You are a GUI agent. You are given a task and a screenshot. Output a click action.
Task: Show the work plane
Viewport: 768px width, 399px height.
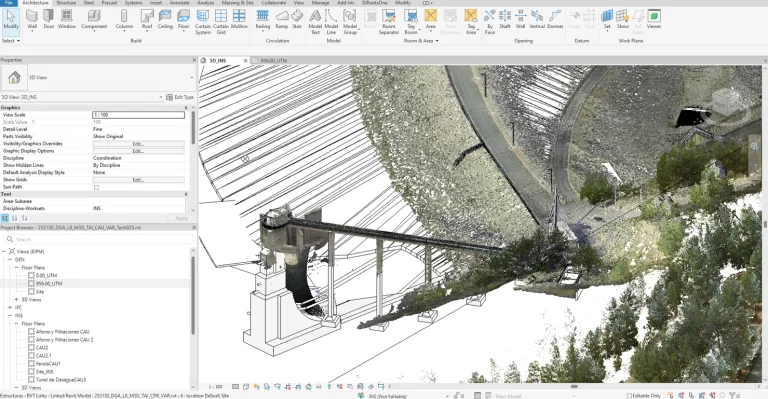click(x=623, y=20)
